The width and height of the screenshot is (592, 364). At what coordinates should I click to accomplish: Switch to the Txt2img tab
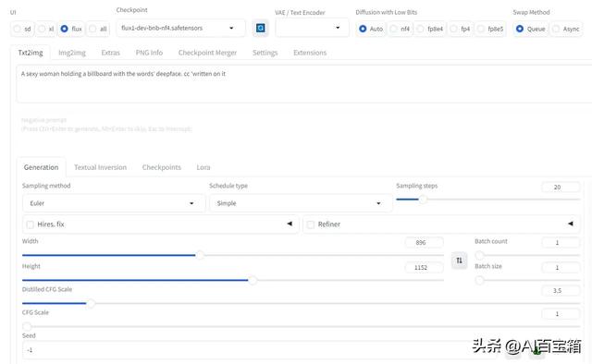[x=31, y=53]
